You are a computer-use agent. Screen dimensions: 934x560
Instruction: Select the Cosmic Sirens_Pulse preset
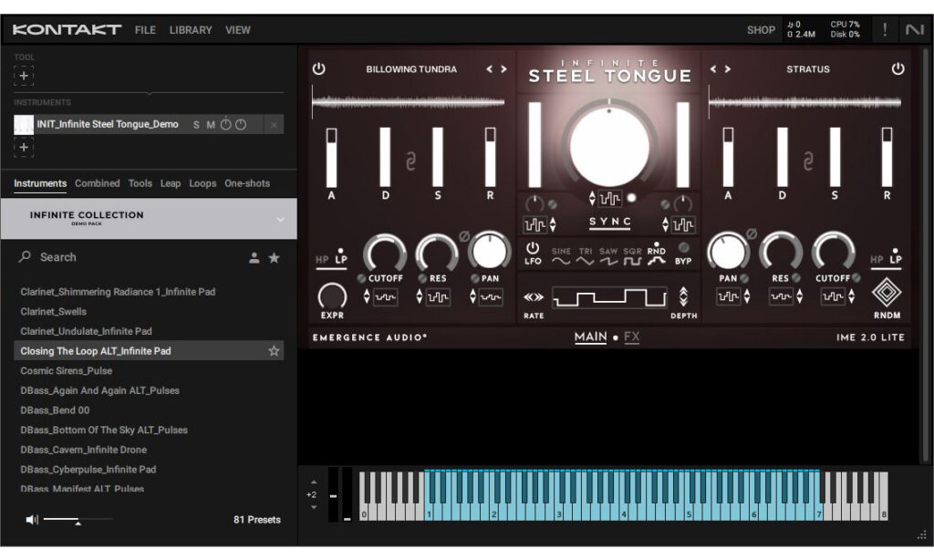point(149,370)
